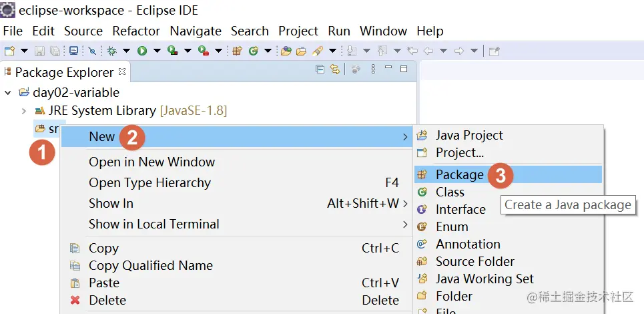This screenshot has width=644, height=314.
Task: Click the Save toolbar icon
Action: [39, 51]
